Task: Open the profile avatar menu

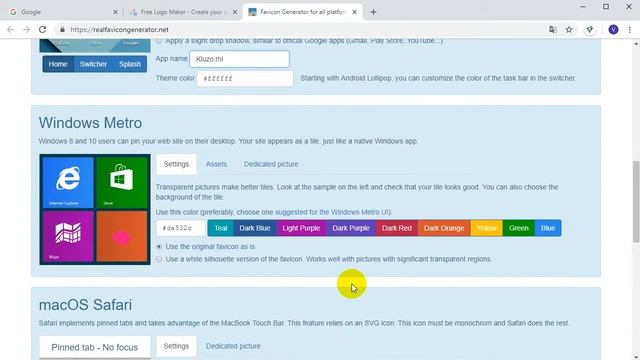Action: [x=613, y=29]
